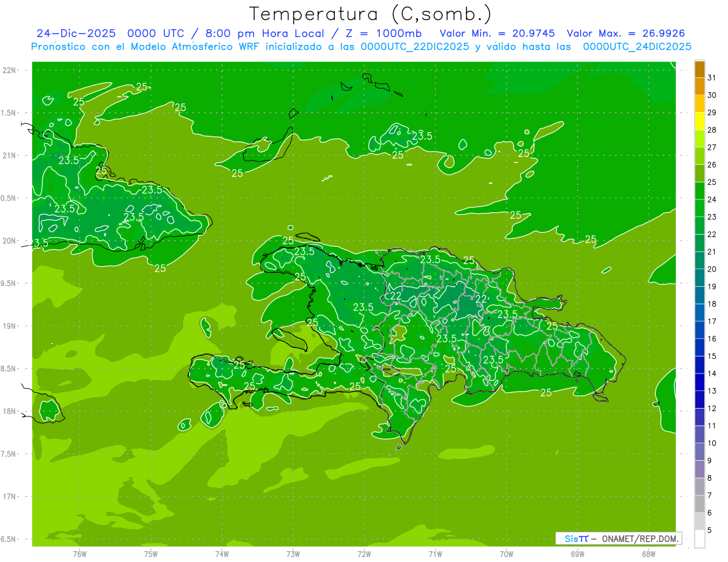Click the "8:00 pm Hora Local" text
This screenshot has height=562, width=728.
point(266,33)
